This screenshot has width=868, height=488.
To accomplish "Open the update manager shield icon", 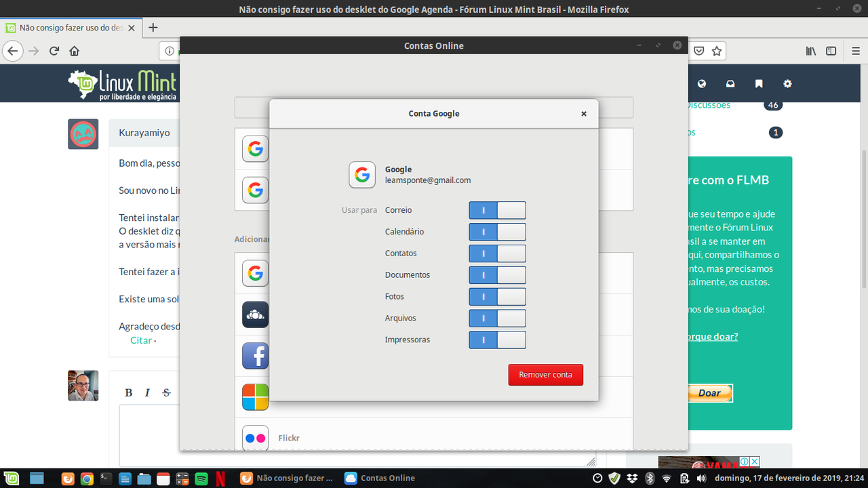I will pos(614,478).
